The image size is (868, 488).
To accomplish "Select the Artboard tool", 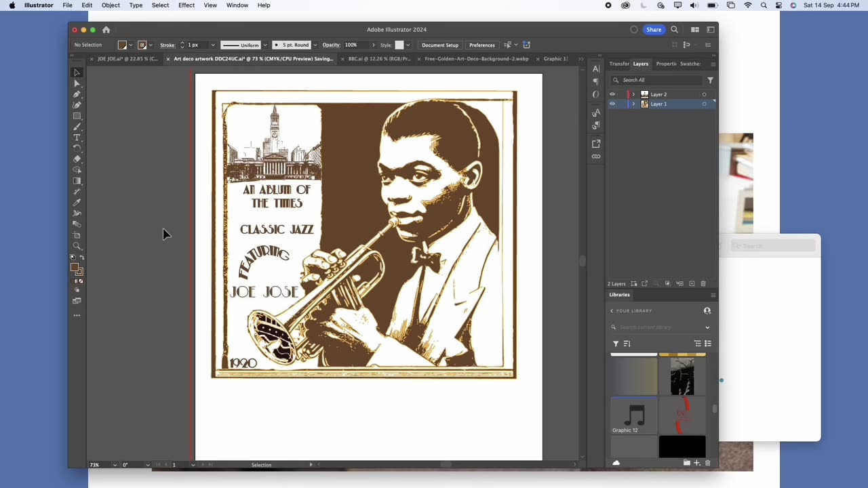I will [x=77, y=235].
